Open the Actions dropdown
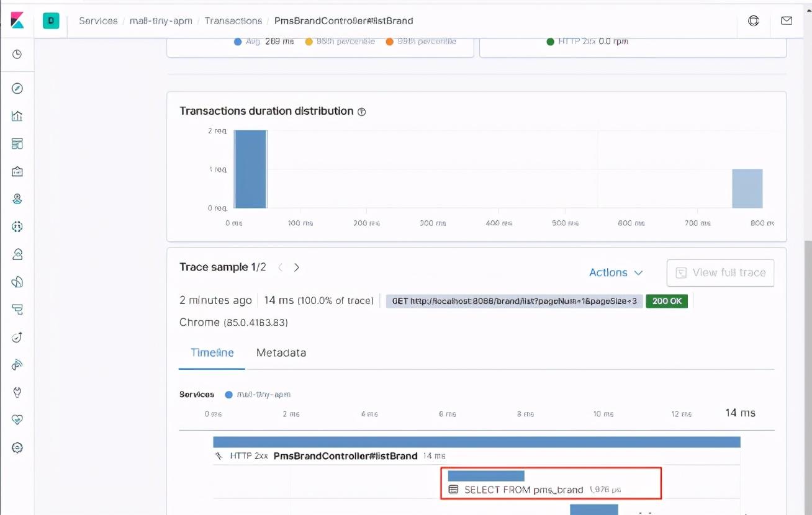Screen dimensions: 812x515 [x=616, y=272]
